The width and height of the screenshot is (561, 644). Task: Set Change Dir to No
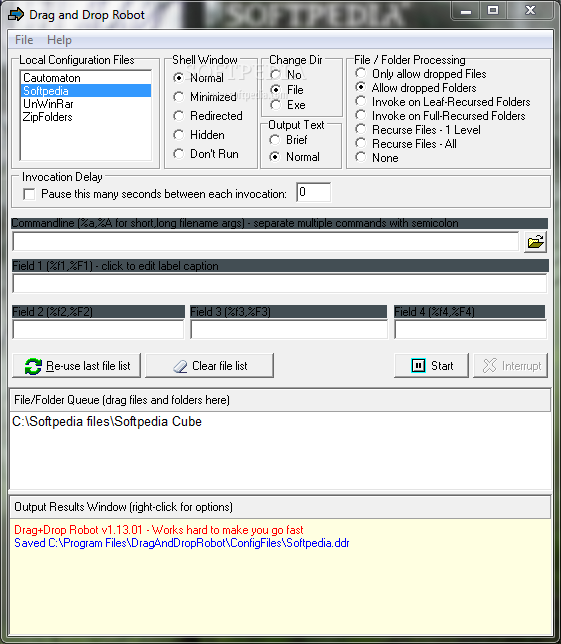(286, 75)
